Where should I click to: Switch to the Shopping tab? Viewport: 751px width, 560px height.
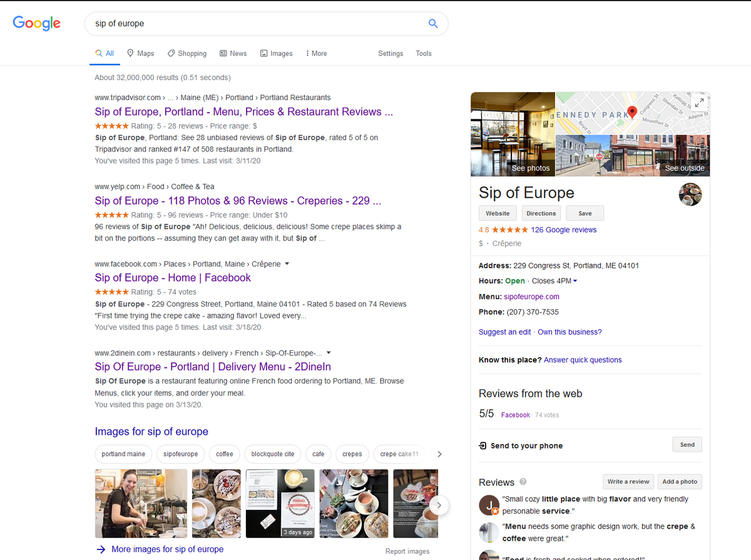pos(186,53)
